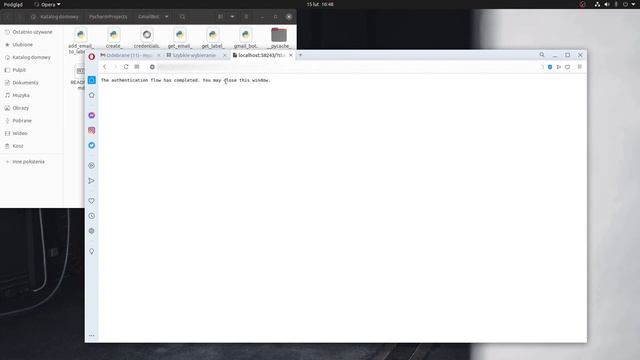Select the get_label_ Python file
This screenshot has height=360, width=640.
pos(213,38)
